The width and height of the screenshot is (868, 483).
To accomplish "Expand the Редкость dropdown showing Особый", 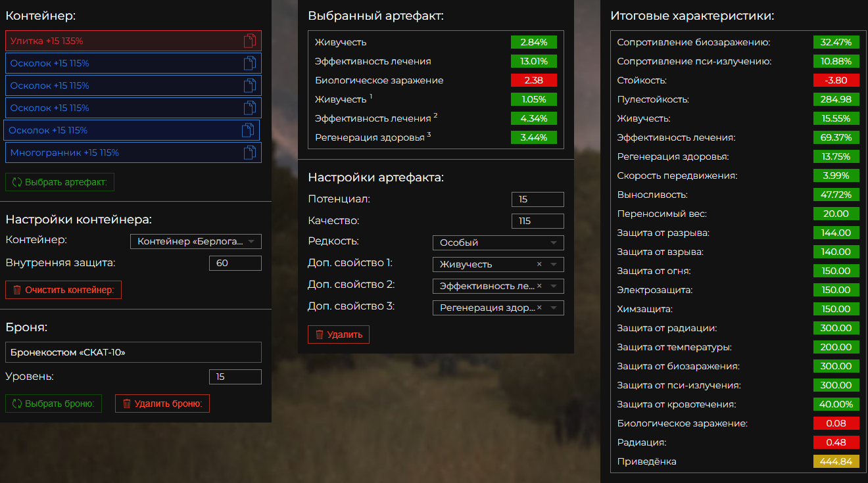I will coord(498,242).
